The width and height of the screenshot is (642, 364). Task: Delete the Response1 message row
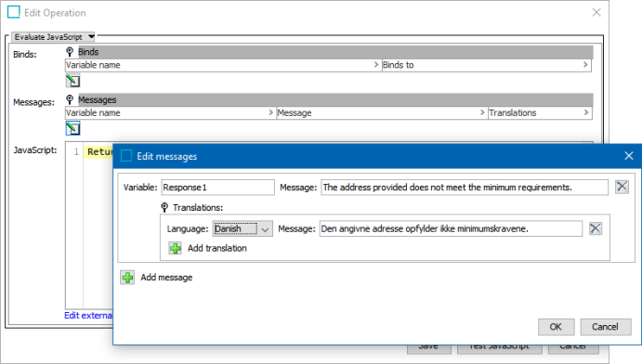pyautogui.click(x=622, y=187)
